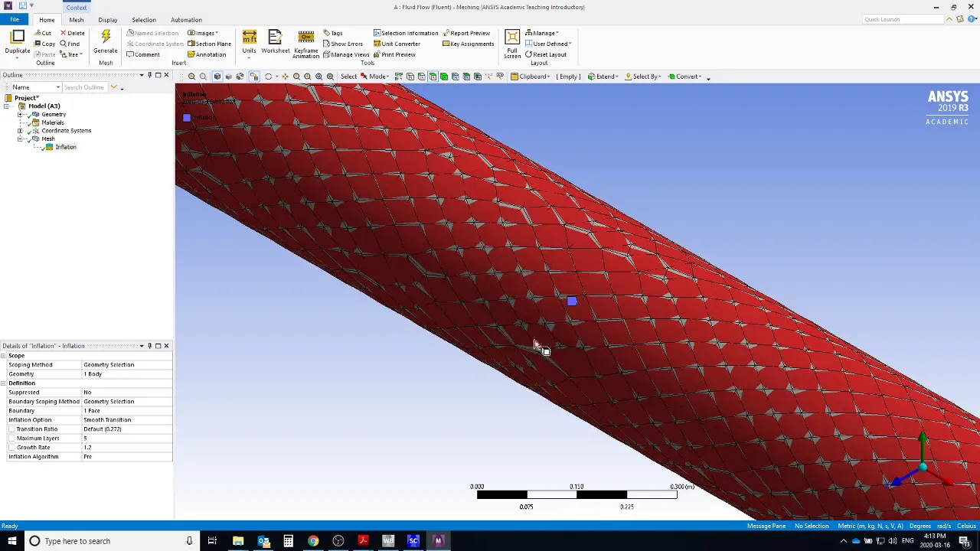The height and width of the screenshot is (551, 980).
Task: Click the Quick Launch search box
Action: pos(902,19)
